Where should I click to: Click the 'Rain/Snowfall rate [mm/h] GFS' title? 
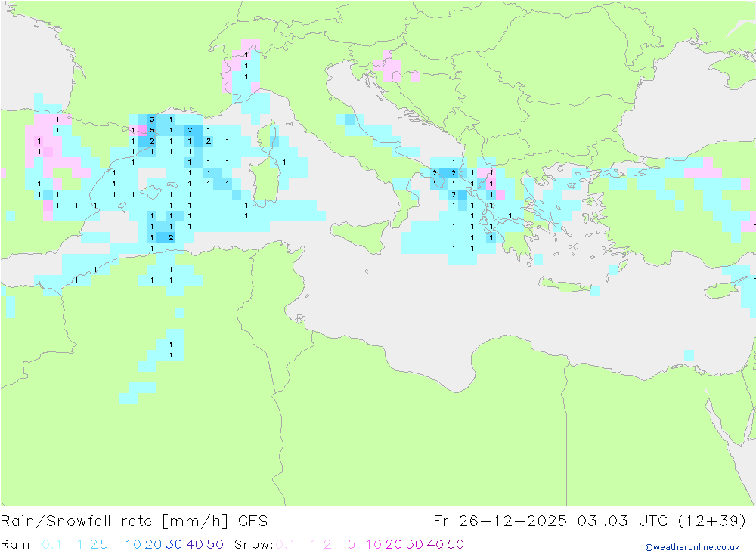(134, 522)
